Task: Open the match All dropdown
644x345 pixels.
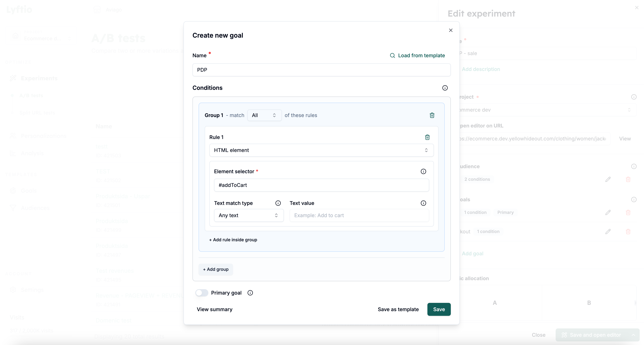Action: (x=264, y=115)
